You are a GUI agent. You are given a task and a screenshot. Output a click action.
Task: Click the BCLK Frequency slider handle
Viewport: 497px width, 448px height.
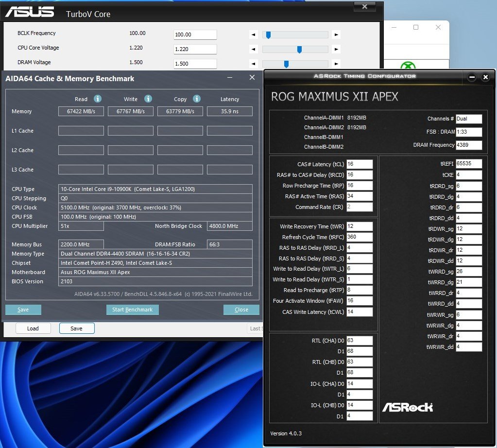point(268,35)
